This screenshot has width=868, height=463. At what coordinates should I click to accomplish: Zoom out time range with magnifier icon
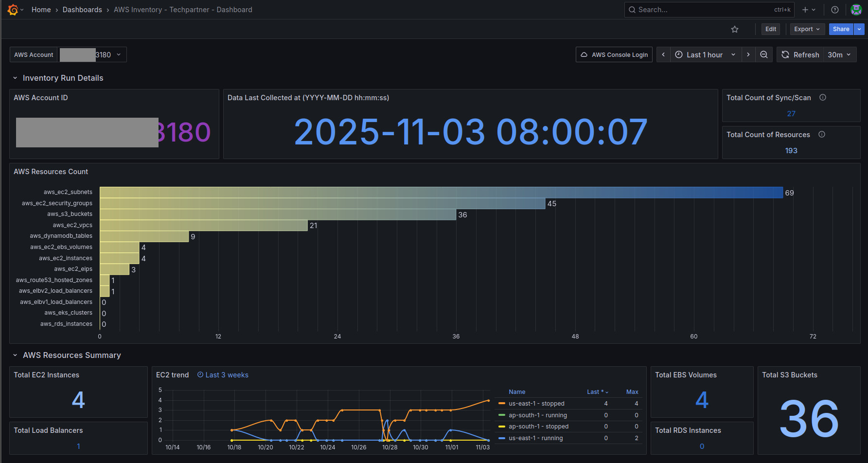tap(764, 55)
